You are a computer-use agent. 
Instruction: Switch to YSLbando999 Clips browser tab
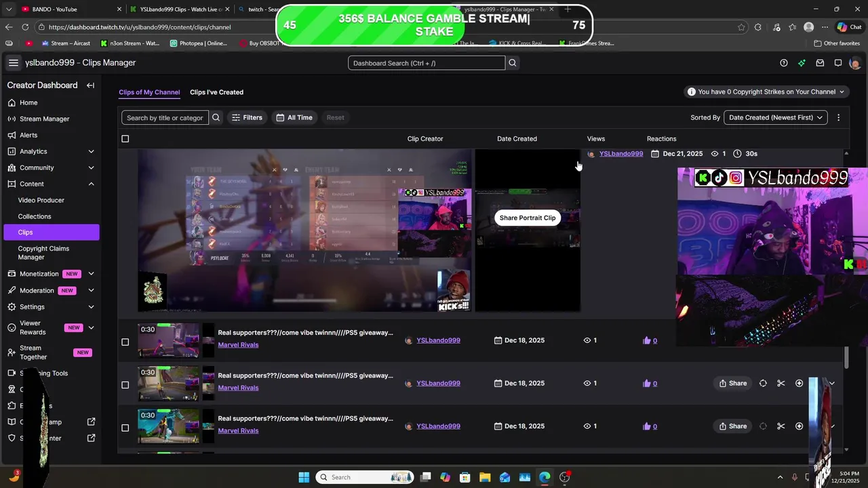[180, 9]
